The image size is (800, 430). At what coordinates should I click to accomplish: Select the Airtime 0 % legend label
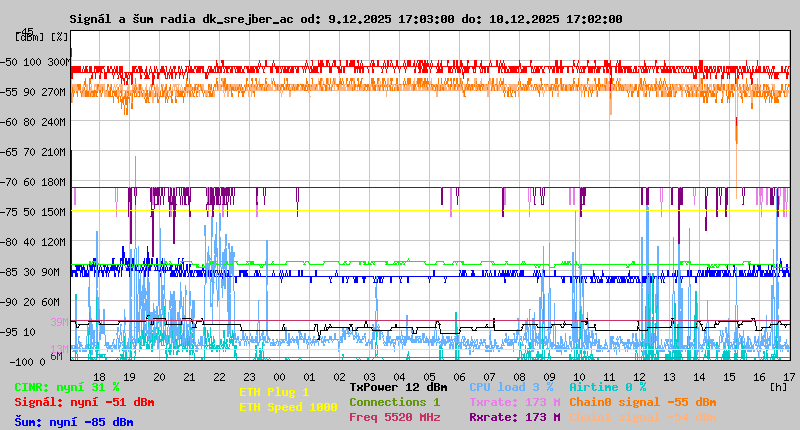pos(607,387)
